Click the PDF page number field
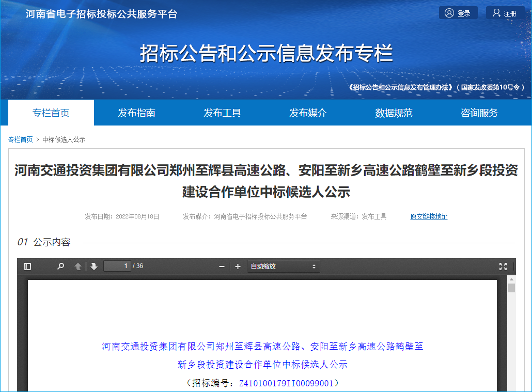The image size is (532, 392). 117,266
